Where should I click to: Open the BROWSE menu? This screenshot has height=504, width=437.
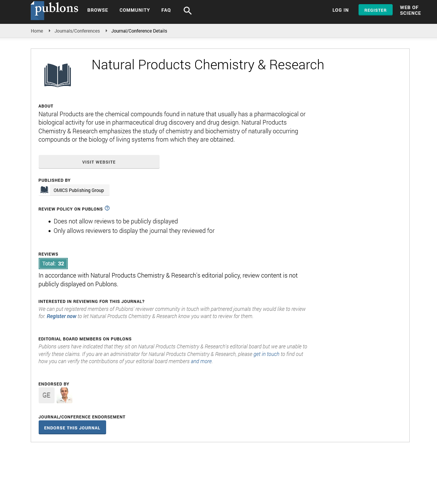pyautogui.click(x=97, y=10)
